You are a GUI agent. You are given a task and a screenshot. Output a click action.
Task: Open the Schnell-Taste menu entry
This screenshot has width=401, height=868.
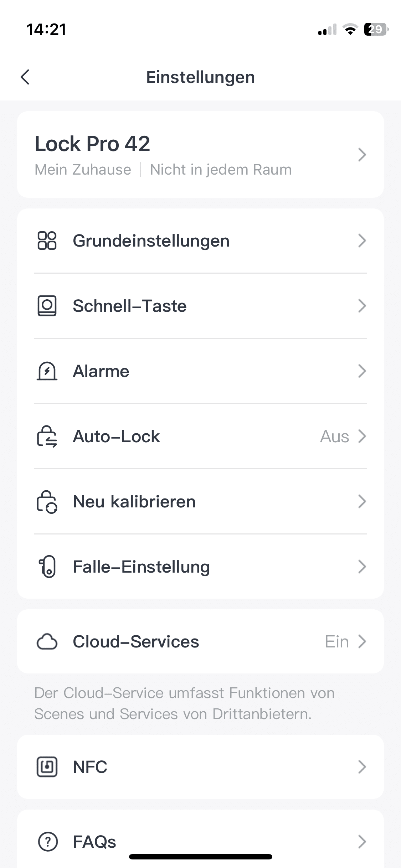pyautogui.click(x=130, y=306)
